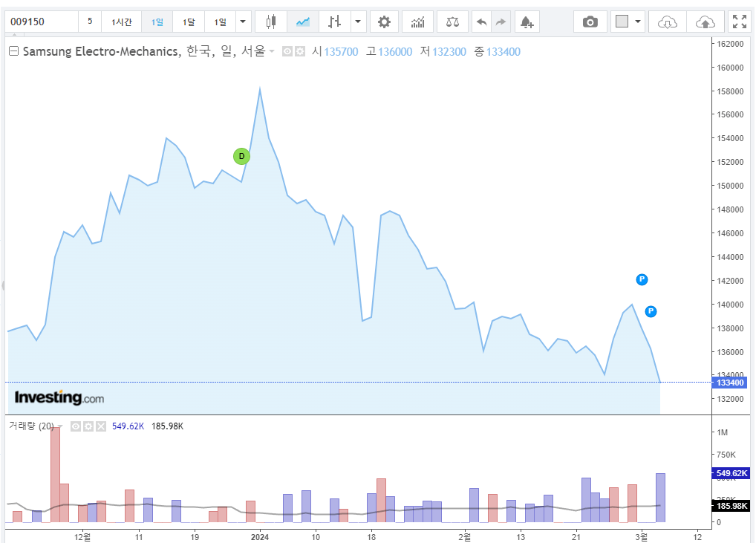756x543 pixels.
Task: Click the 3월 date axis label
Action: pos(641,537)
